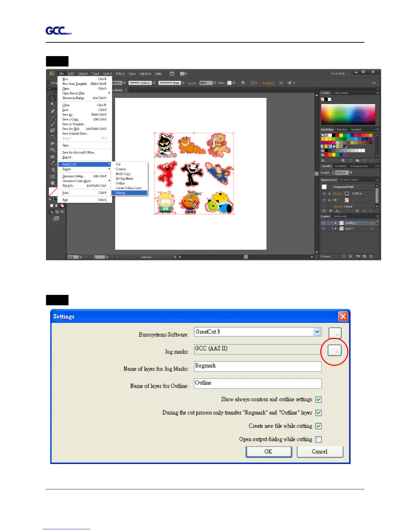
Task: Select the Selection arrow tool
Action: 52,98
